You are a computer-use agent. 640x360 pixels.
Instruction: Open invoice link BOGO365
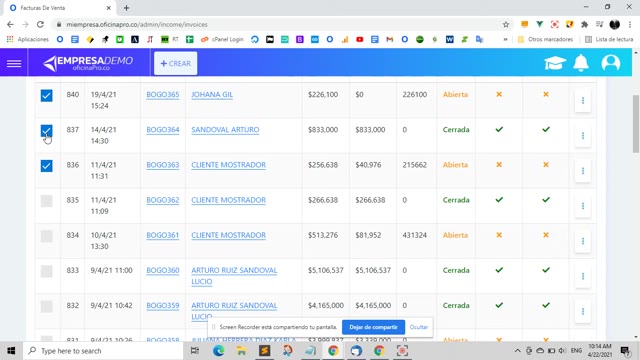162,94
